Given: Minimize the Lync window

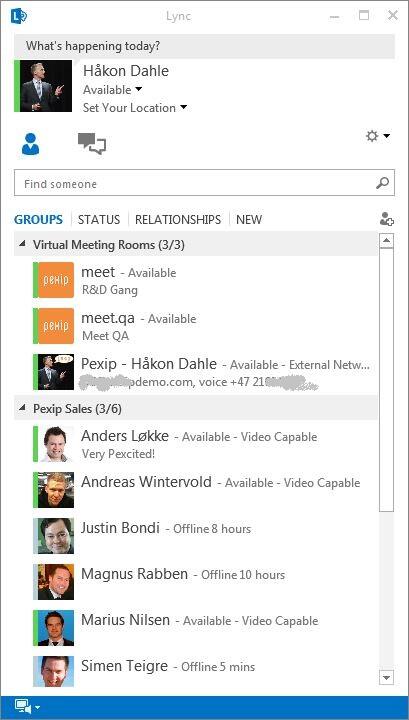Looking at the screenshot, I should [x=335, y=17].
